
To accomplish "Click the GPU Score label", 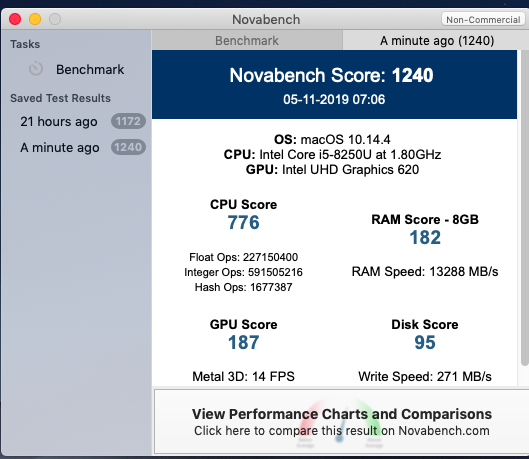I will point(244,324).
